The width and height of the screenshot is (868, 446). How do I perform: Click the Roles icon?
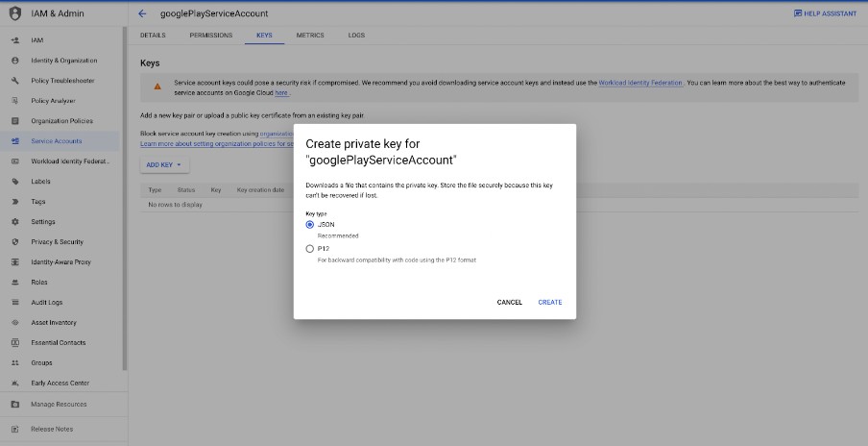point(15,282)
